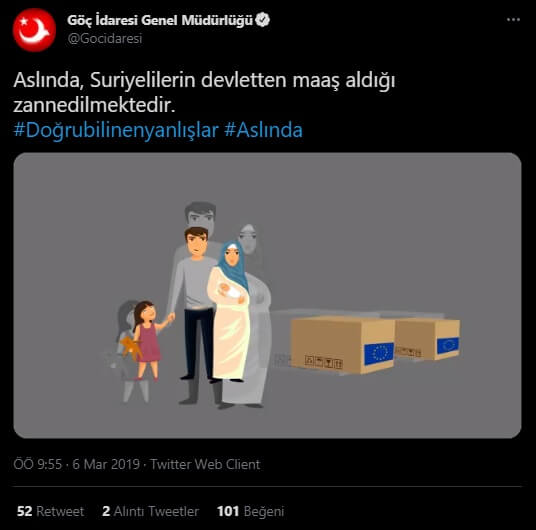The image size is (536, 530).
Task: Open the Göç İdaresi profile avatar
Action: tap(34, 30)
